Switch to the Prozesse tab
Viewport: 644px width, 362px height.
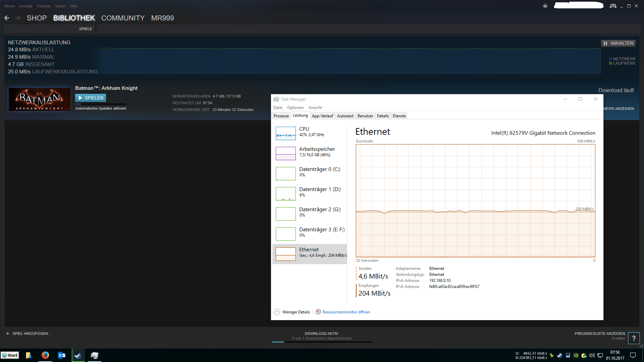pos(281,116)
